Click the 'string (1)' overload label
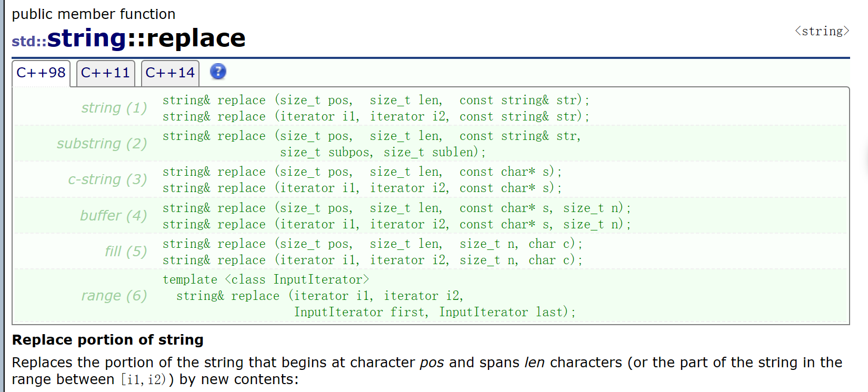This screenshot has height=392, width=868. (x=114, y=108)
